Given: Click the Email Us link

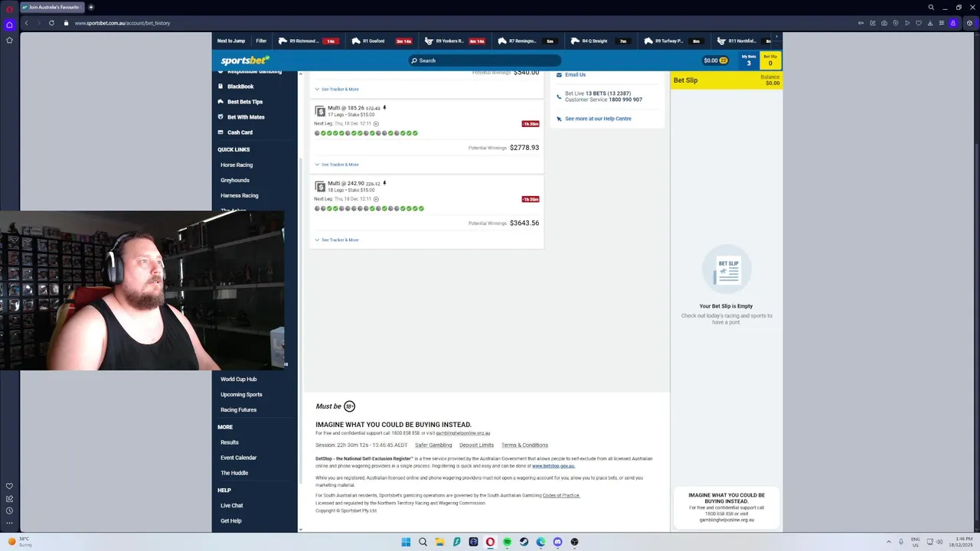Looking at the screenshot, I should pyautogui.click(x=575, y=74).
